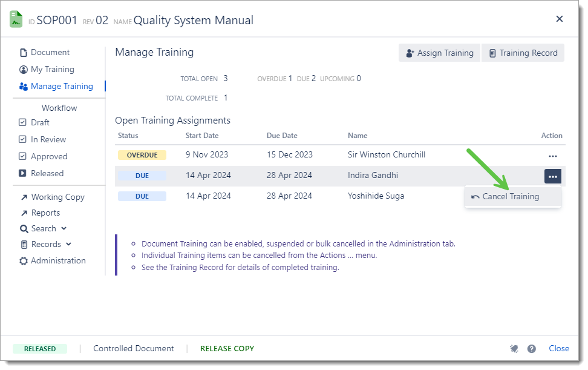Screen dimensions: 588x370
Task: Open the Training Record button
Action: click(x=523, y=53)
